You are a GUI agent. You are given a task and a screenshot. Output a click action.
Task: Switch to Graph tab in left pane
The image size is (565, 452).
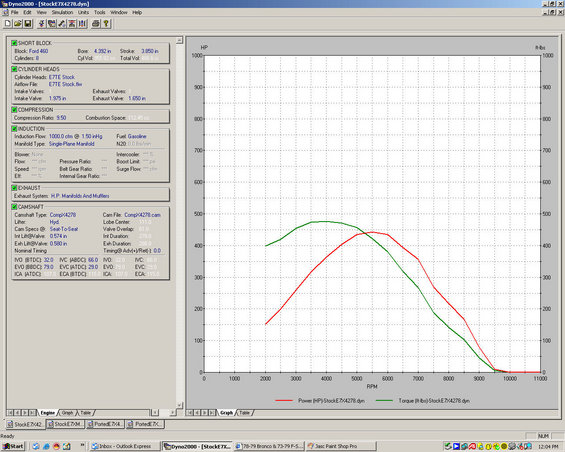pyautogui.click(x=67, y=413)
